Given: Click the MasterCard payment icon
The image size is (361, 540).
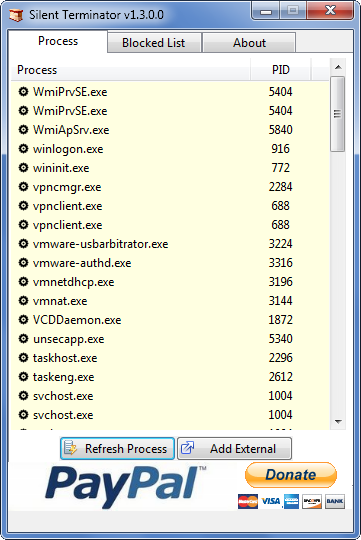Looking at the screenshot, I should pyautogui.click(x=248, y=501).
